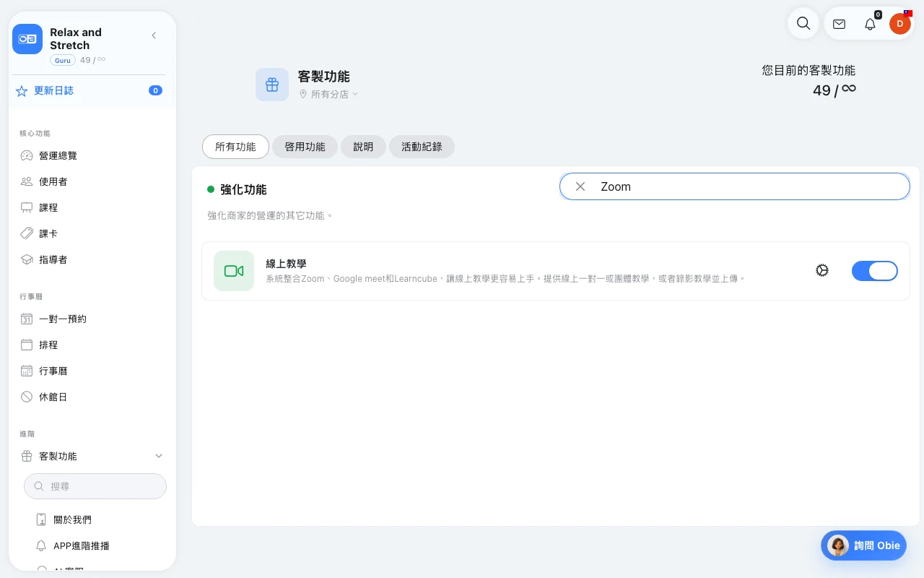The width and height of the screenshot is (924, 578).
Task: Open the 詢問 Obie chat button
Action: coord(863,545)
